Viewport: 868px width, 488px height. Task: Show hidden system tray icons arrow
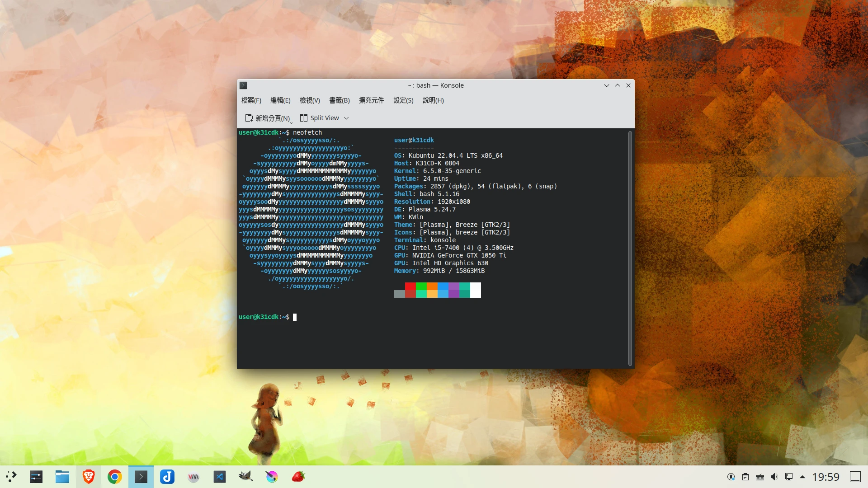pyautogui.click(x=802, y=477)
